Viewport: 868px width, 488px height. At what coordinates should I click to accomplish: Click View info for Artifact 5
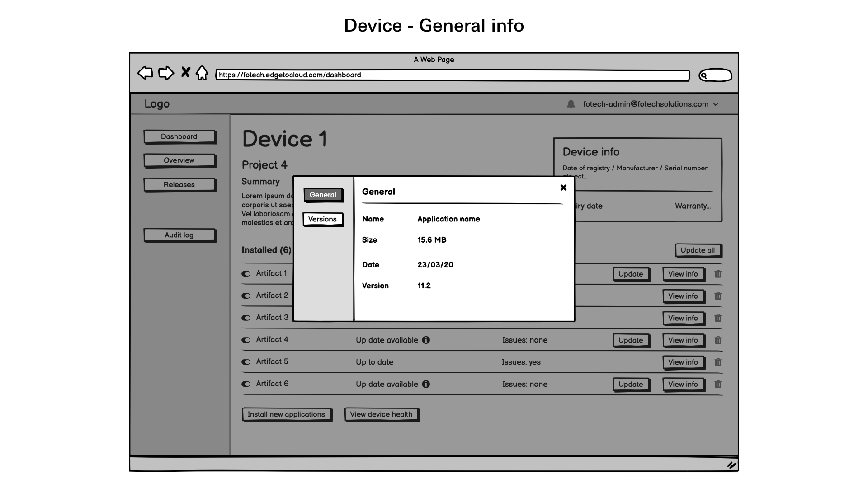[683, 362]
